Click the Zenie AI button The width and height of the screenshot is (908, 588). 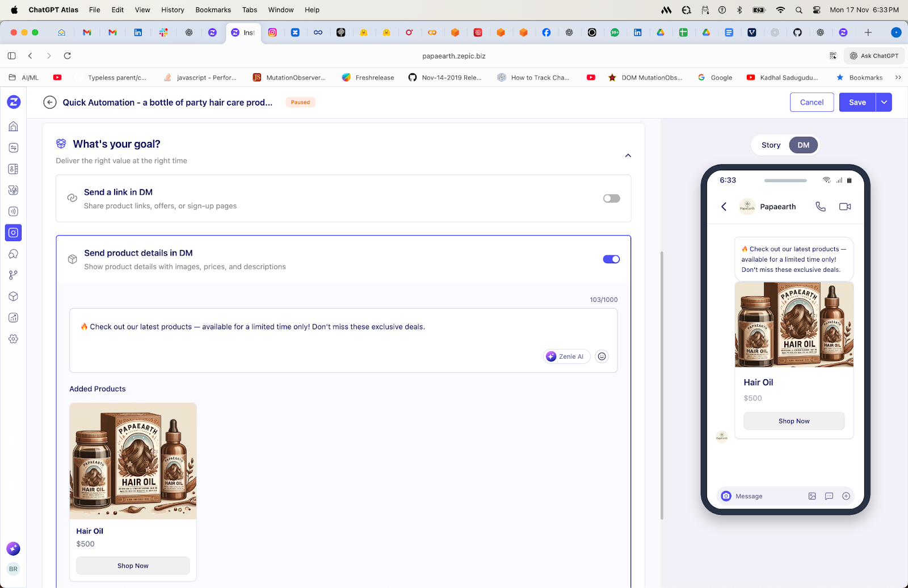pos(567,356)
